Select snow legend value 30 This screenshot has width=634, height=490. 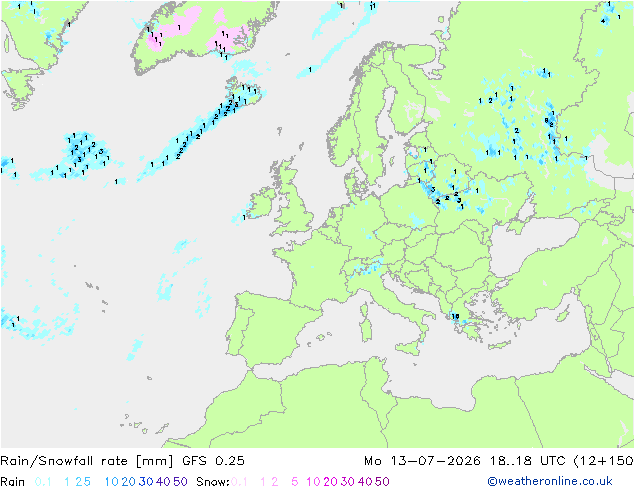pos(347,482)
